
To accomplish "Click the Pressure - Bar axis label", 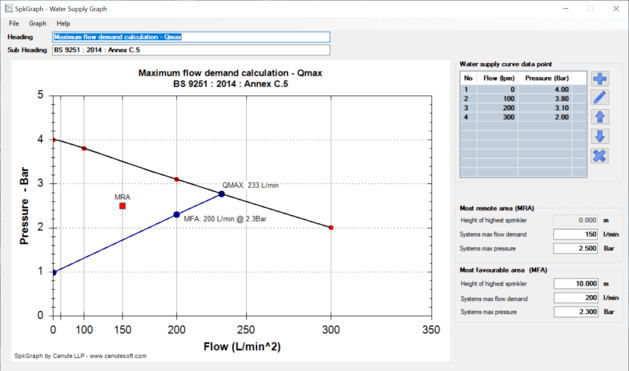I will [24, 205].
